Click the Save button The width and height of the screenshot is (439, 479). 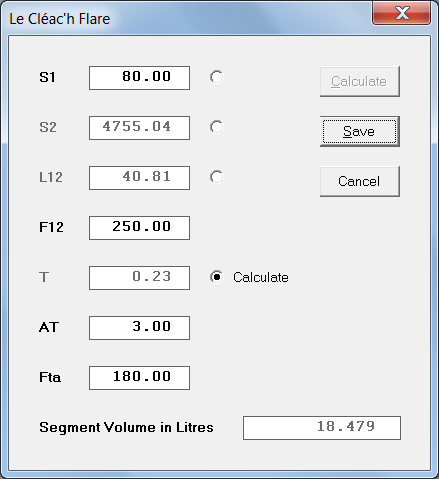360,131
